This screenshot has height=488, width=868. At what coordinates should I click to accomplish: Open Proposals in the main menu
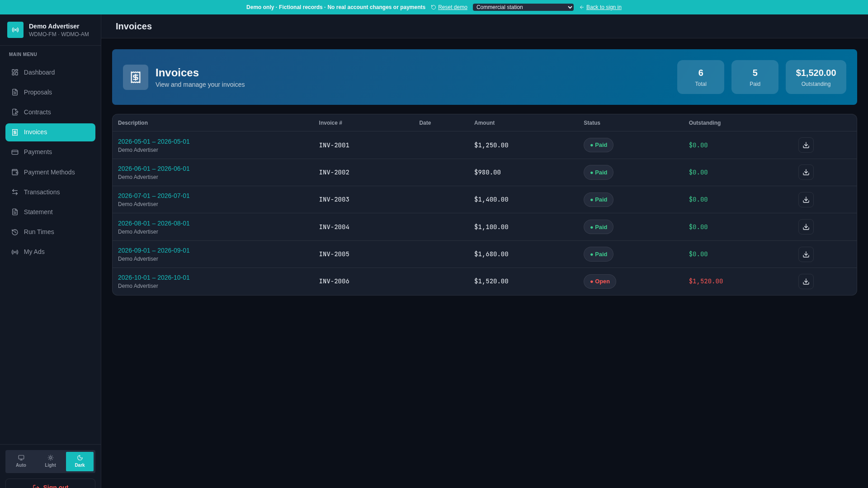coord(50,92)
